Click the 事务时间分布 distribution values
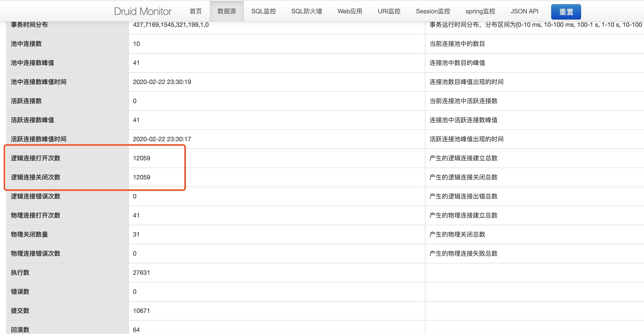 click(x=171, y=25)
